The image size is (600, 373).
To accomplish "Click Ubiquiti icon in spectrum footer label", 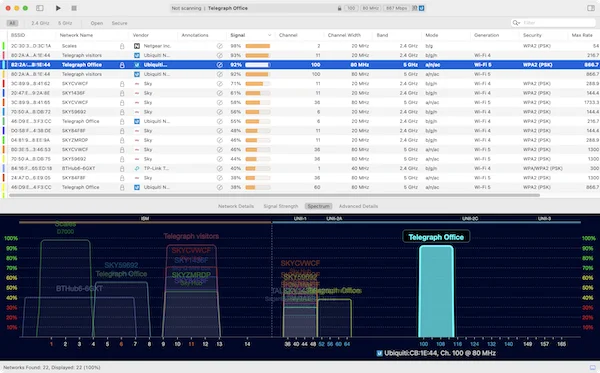I will (380, 353).
